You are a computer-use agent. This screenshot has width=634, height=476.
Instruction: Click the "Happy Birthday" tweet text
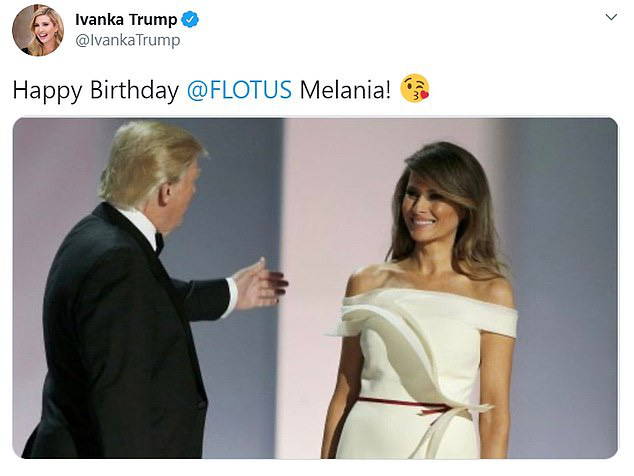coord(96,90)
